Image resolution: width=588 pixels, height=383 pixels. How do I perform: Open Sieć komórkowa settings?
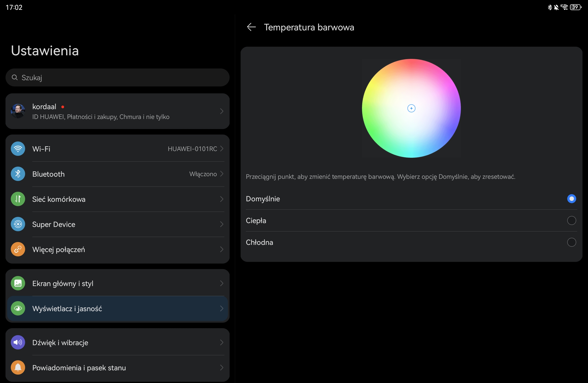(117, 199)
